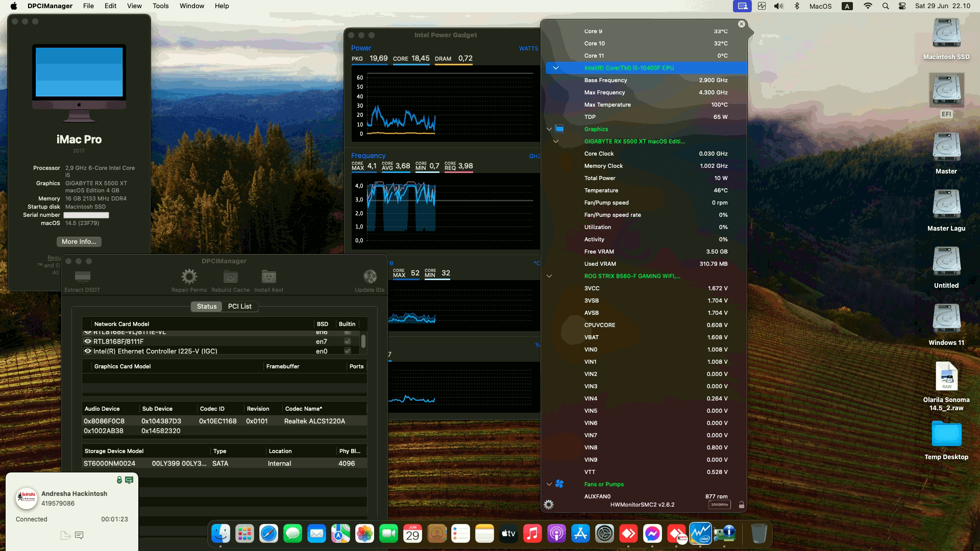Open the Tools menu in the menu bar
This screenshot has height=551, width=980.
[160, 6]
